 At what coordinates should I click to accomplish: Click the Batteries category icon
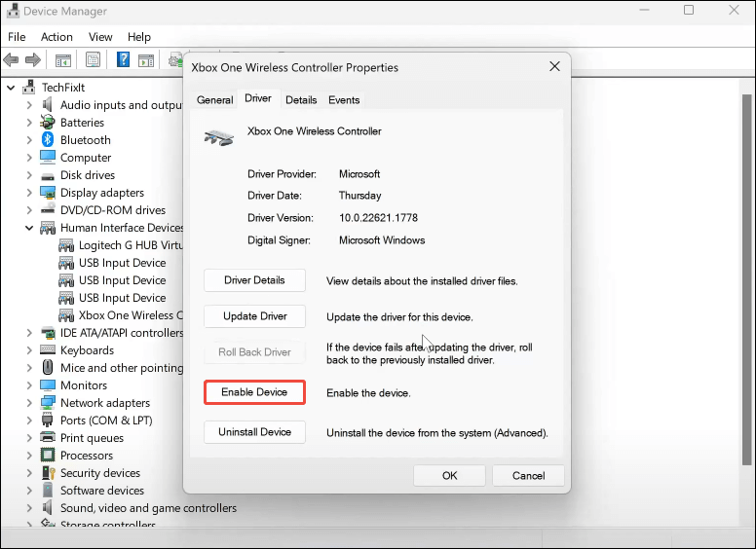point(47,123)
